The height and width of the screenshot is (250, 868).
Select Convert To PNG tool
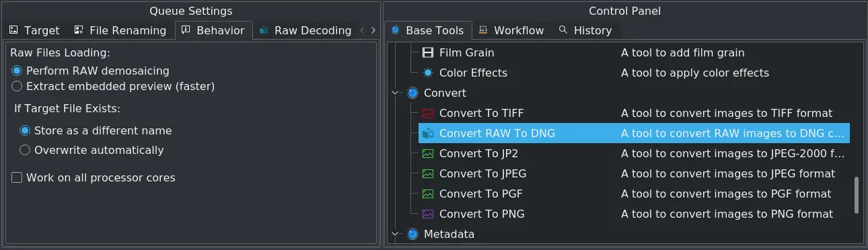(634, 214)
